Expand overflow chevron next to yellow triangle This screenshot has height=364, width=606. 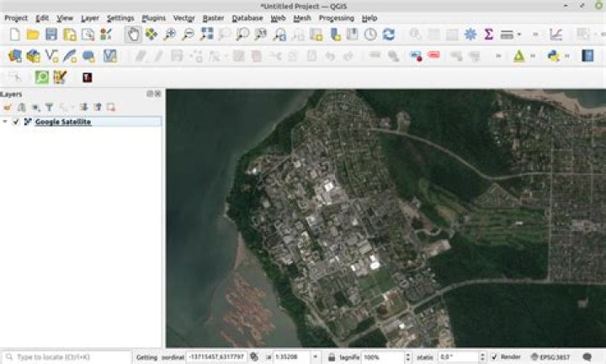[533, 56]
